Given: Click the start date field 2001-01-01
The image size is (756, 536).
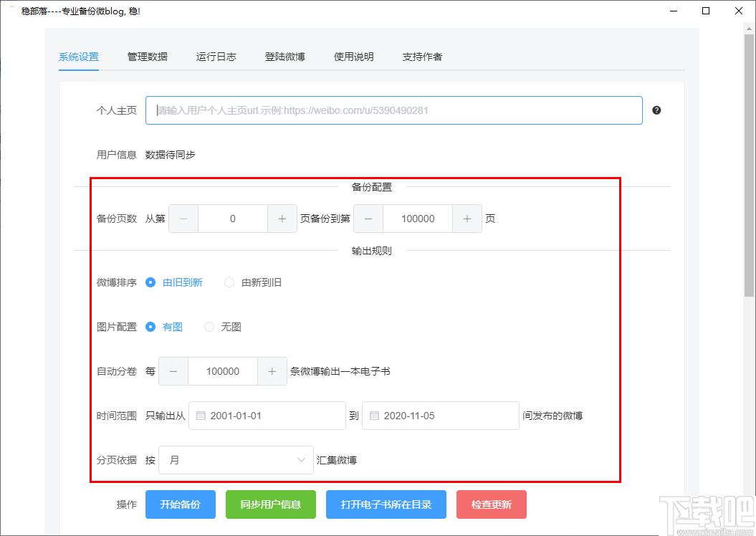Looking at the screenshot, I should coord(267,416).
